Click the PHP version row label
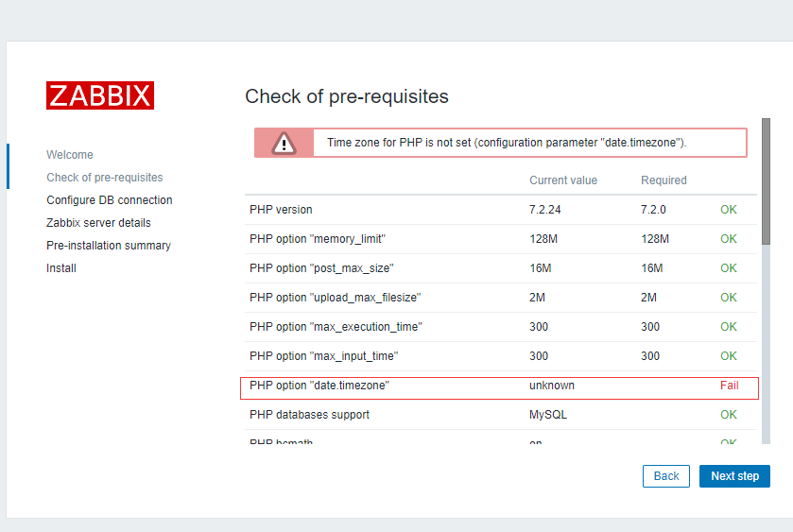This screenshot has height=532, width=793. tap(281, 210)
